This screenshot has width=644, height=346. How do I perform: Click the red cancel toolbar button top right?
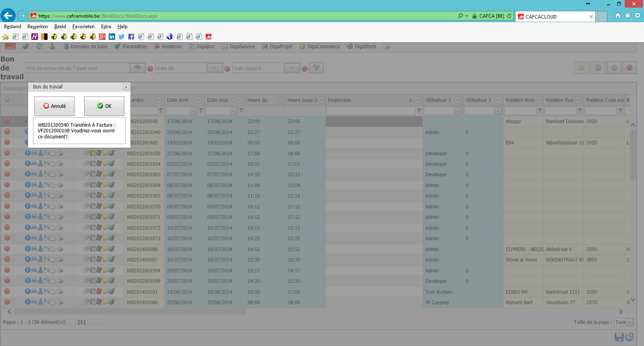(x=630, y=68)
